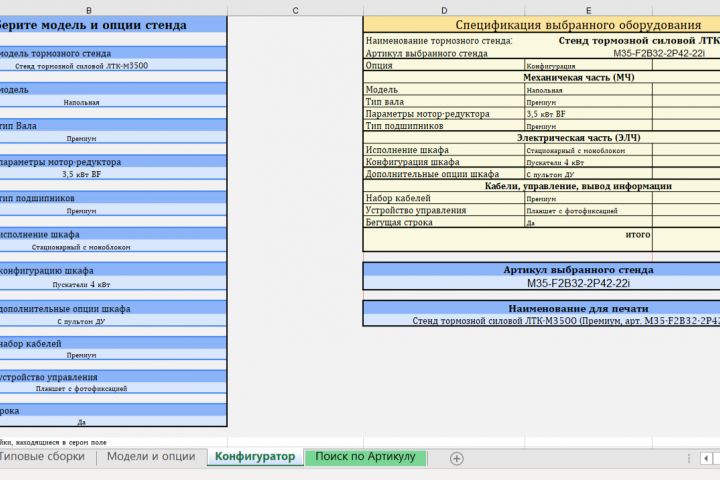The width and height of the screenshot is (720, 480).
Task: Open brake stand model selector Стенд тормозной силовой ЛТК-М3500
Action: (112, 66)
